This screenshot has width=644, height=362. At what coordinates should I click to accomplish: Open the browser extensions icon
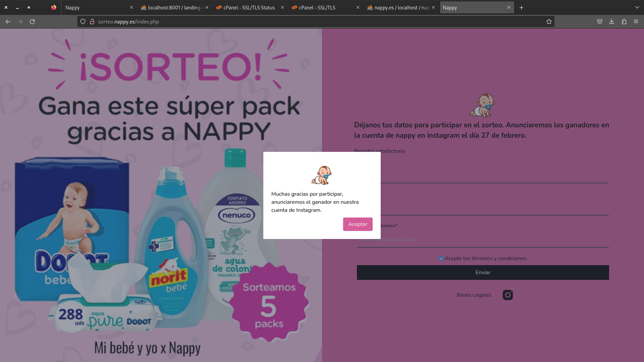tap(624, 21)
